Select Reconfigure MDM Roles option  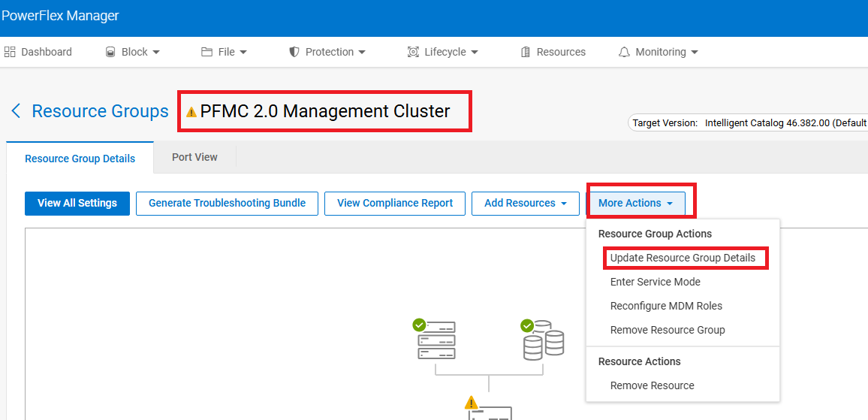click(666, 306)
